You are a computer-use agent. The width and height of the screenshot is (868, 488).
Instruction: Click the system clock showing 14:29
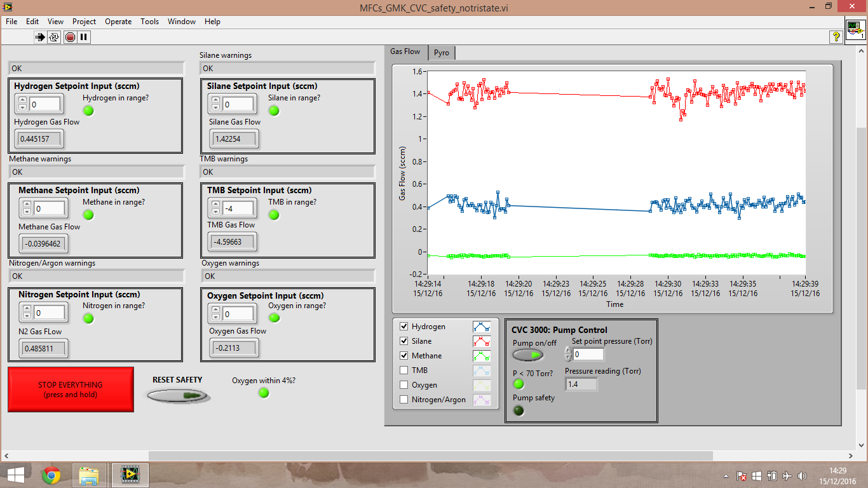point(837,470)
